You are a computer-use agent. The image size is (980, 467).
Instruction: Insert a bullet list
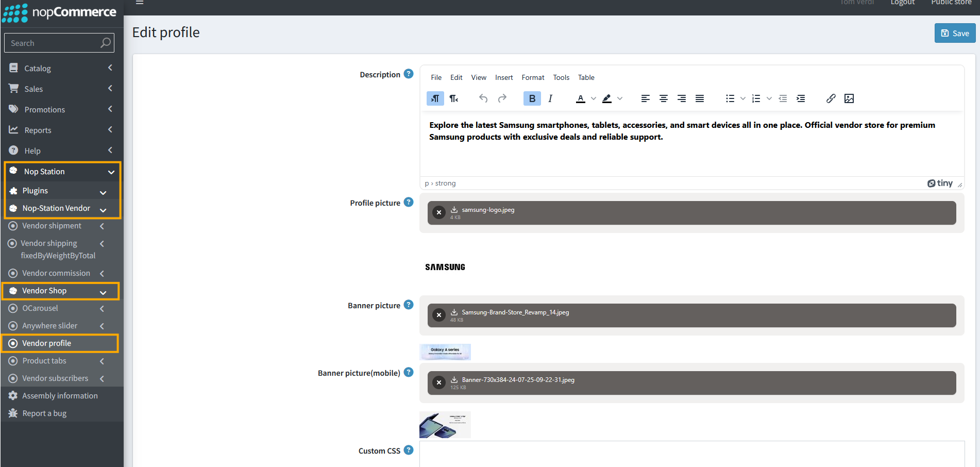pos(730,98)
